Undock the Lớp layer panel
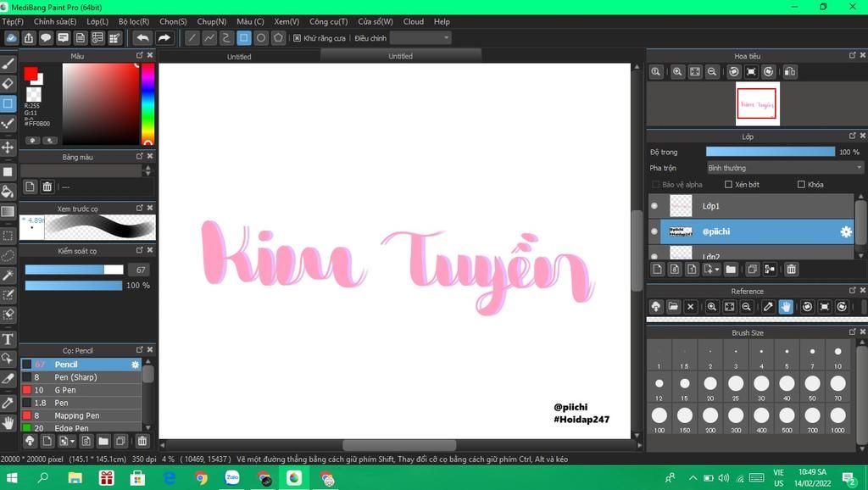868x490 pixels. coord(853,136)
